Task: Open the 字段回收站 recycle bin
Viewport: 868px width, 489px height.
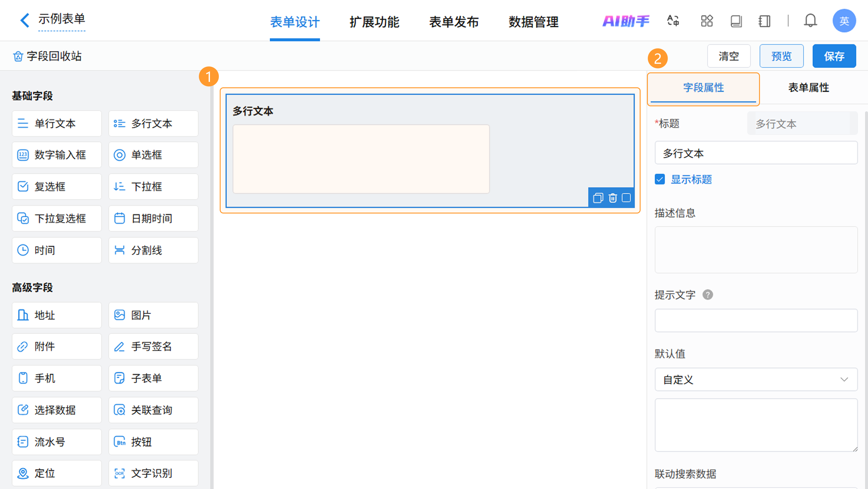Action: pyautogui.click(x=47, y=56)
